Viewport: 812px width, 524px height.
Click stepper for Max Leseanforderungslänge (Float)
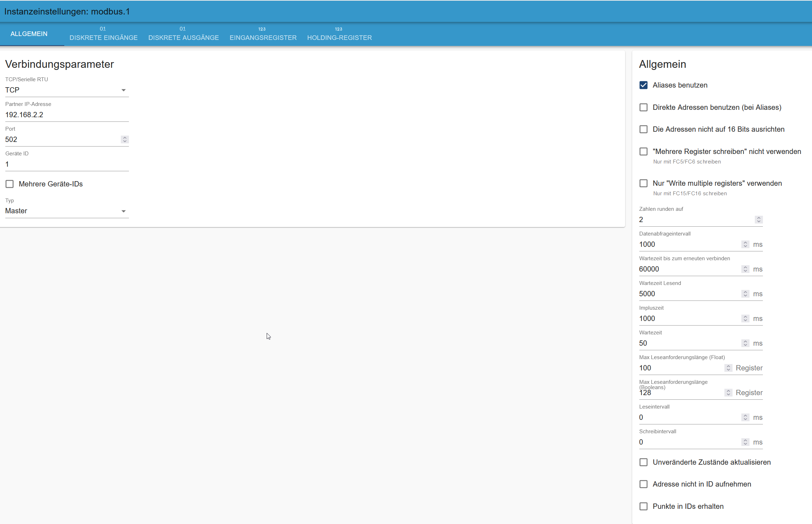click(x=728, y=368)
